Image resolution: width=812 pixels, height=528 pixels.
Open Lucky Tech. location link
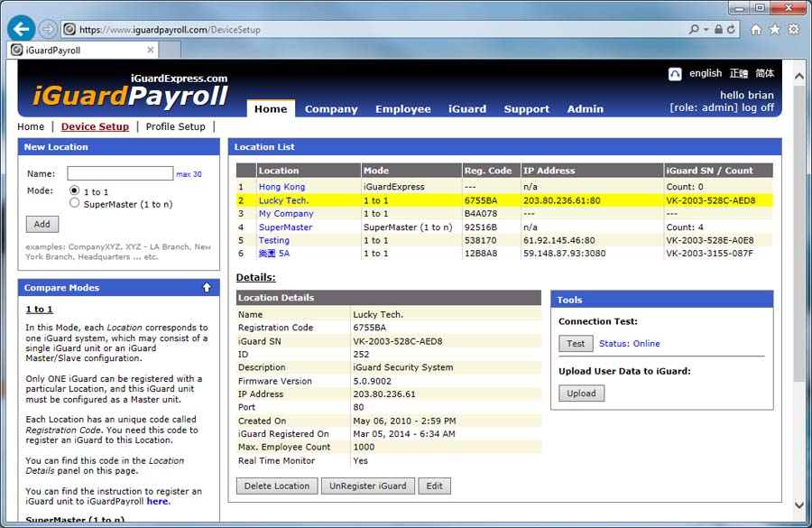click(283, 200)
